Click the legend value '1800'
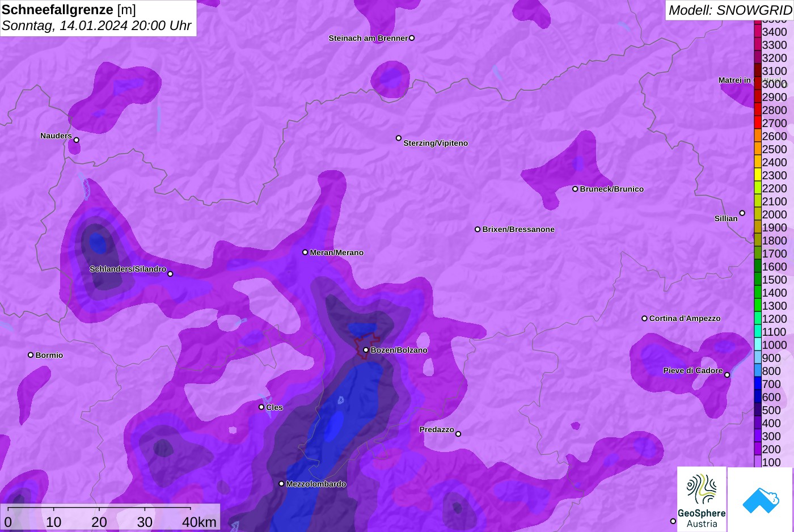Viewport: 794px width, 532px height. 774,240
